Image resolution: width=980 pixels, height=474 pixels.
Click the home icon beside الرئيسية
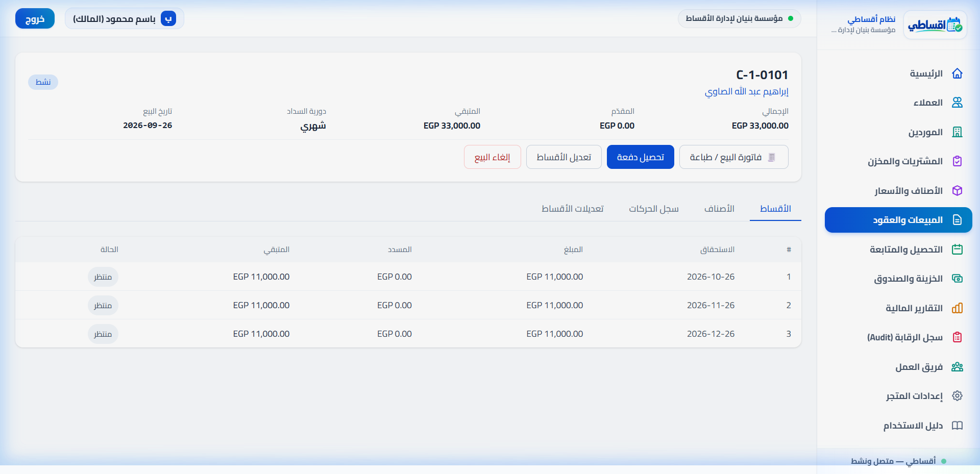957,73
